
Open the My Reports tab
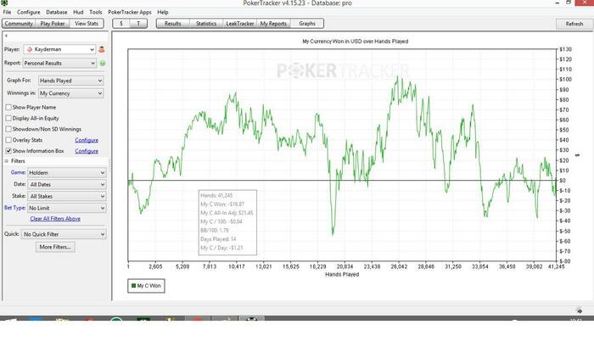coord(273,24)
